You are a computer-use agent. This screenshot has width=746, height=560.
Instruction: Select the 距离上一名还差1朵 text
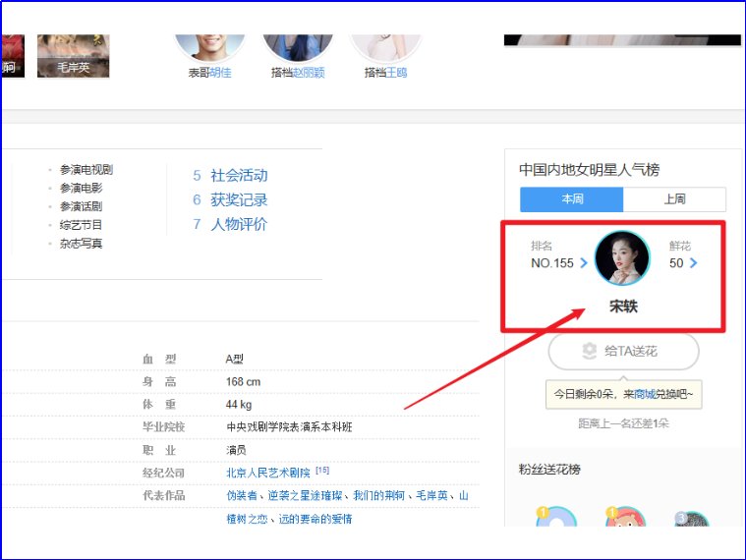pos(623,423)
